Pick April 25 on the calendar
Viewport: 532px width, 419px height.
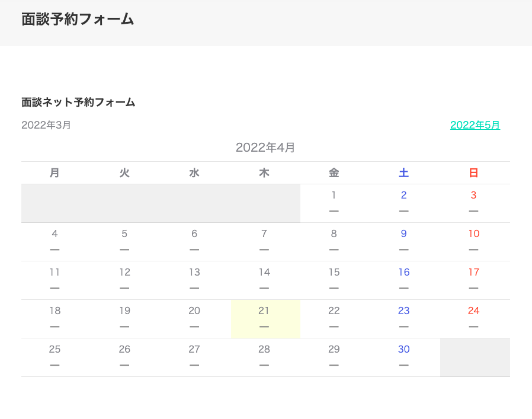[x=55, y=356]
